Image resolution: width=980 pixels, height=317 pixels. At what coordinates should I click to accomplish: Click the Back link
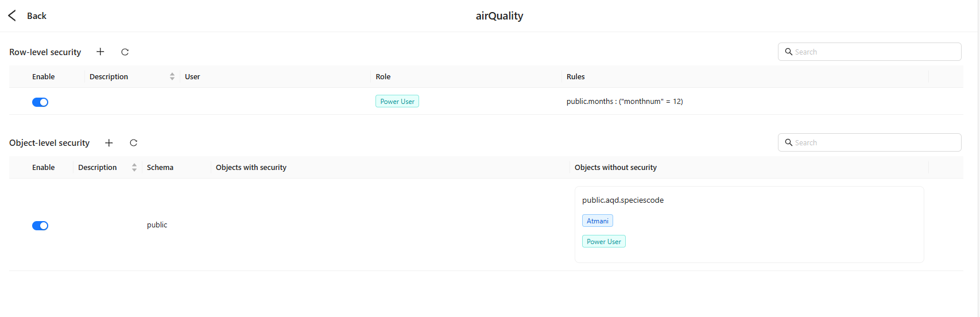coord(37,16)
